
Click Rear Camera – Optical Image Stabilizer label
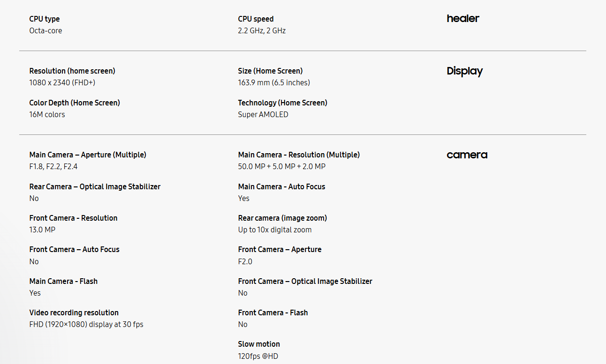coord(95,186)
